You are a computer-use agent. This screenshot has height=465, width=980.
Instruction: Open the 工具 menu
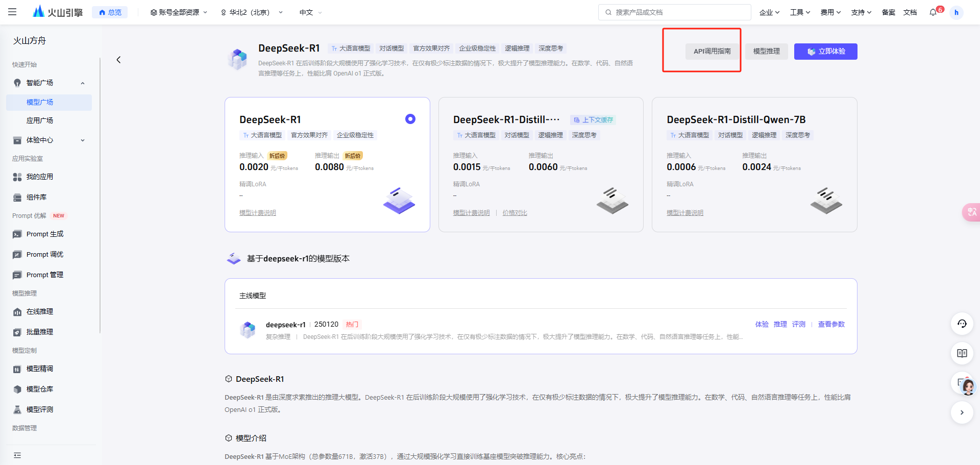[800, 12]
